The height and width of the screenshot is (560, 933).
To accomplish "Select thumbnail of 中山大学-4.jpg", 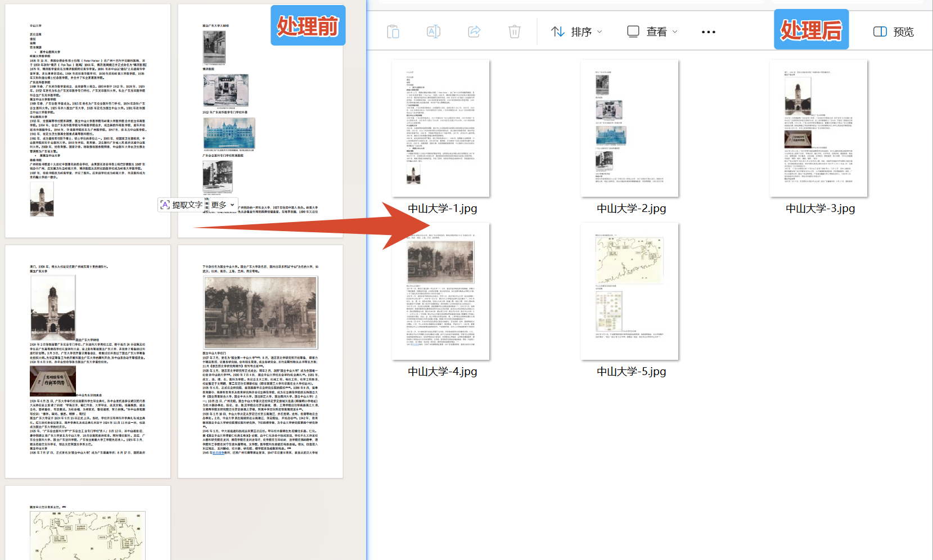I will 441,291.
